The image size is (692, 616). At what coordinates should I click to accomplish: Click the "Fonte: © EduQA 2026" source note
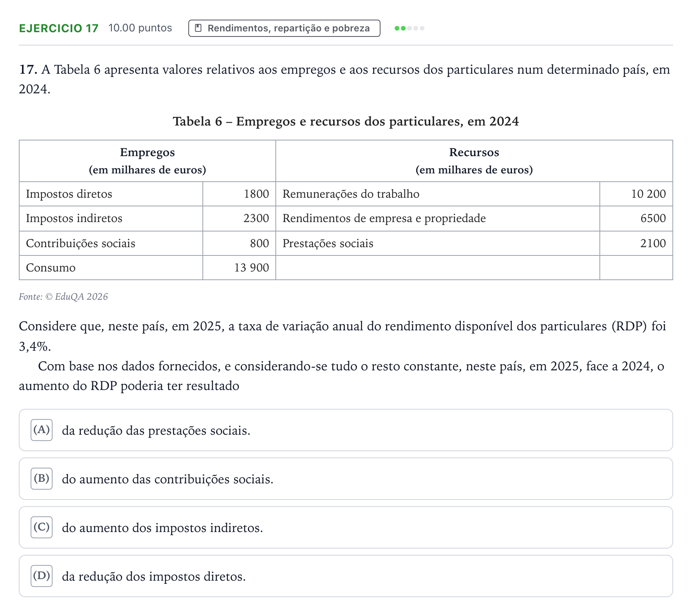point(64,297)
